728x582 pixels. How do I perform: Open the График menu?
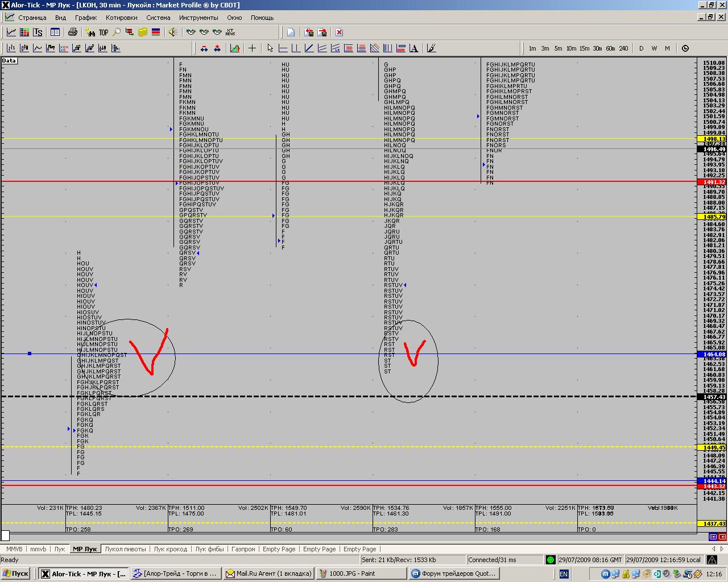point(86,18)
